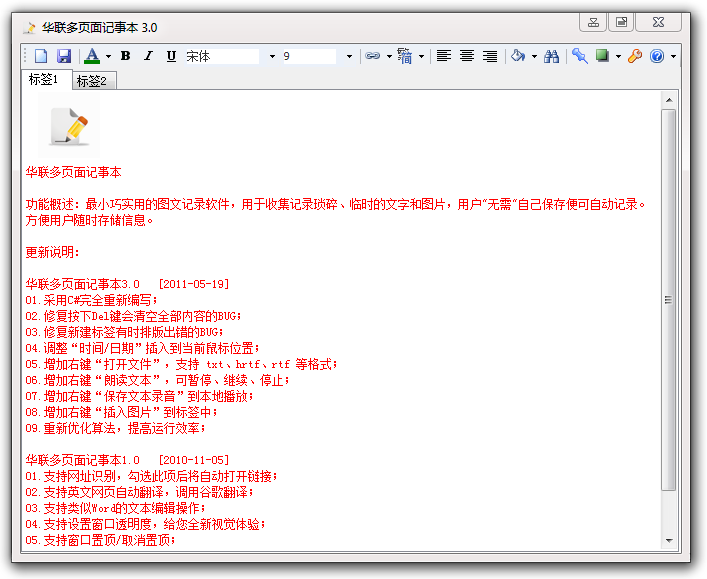Switch to the 标签2 tab

[93, 81]
